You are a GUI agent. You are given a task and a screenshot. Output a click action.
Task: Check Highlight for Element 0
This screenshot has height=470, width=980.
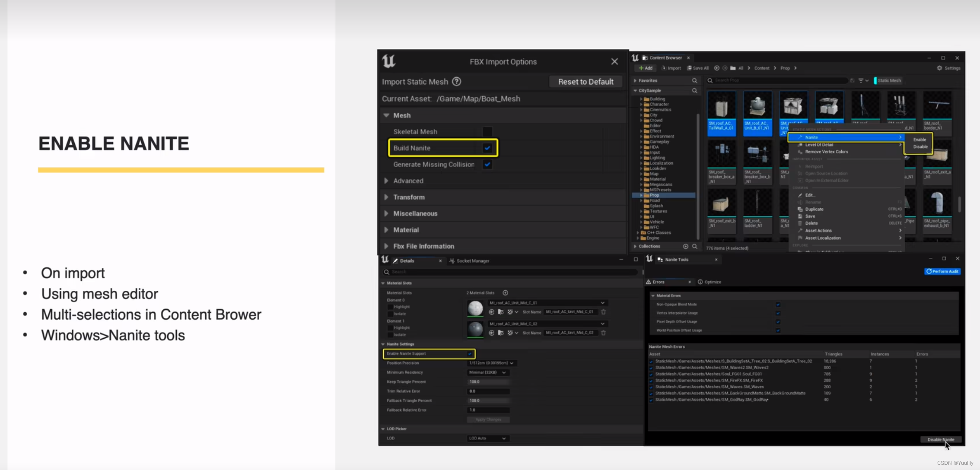tap(390, 307)
